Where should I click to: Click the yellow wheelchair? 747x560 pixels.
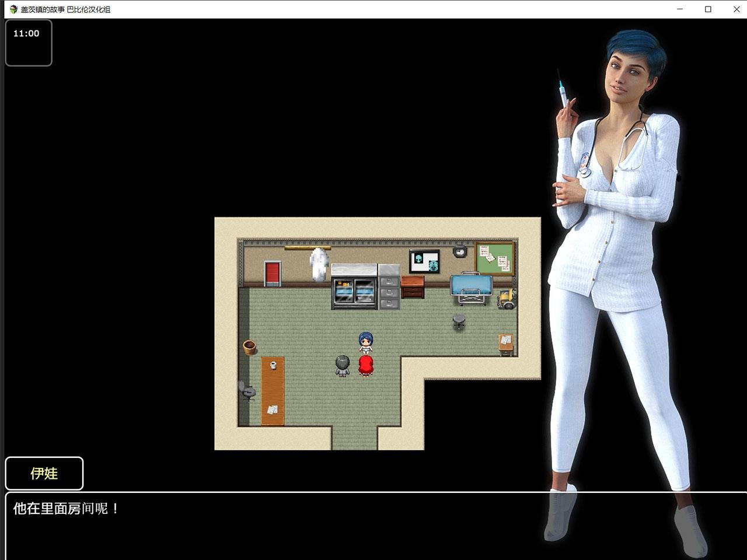coord(506,298)
